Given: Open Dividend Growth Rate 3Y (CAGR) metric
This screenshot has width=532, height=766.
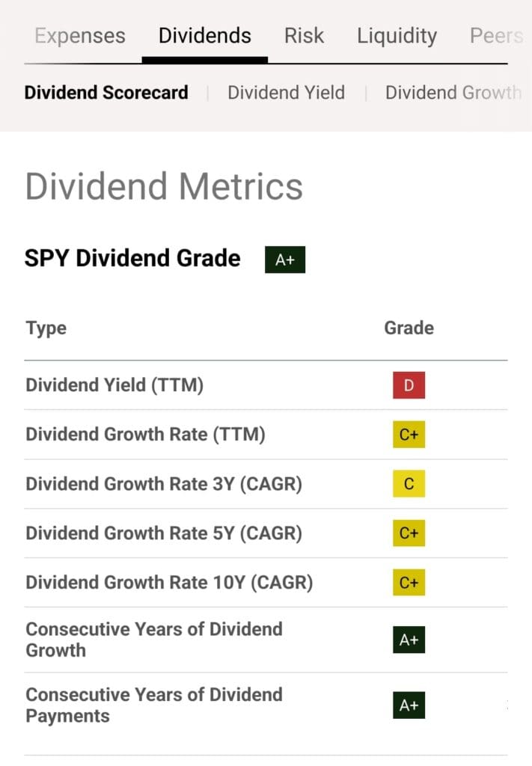Looking at the screenshot, I should pyautogui.click(x=164, y=484).
